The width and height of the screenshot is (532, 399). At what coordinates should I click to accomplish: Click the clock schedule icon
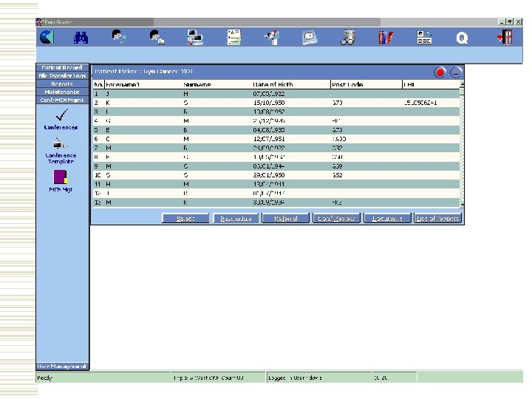(310, 38)
